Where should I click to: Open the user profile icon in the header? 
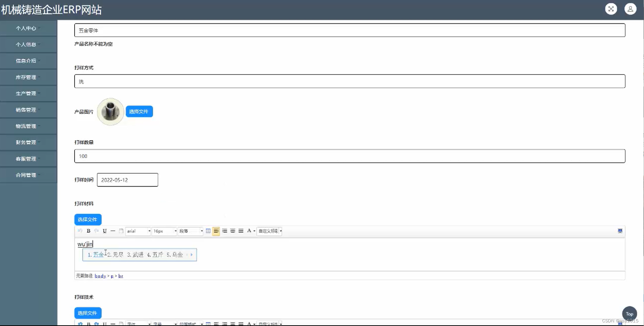(x=630, y=9)
